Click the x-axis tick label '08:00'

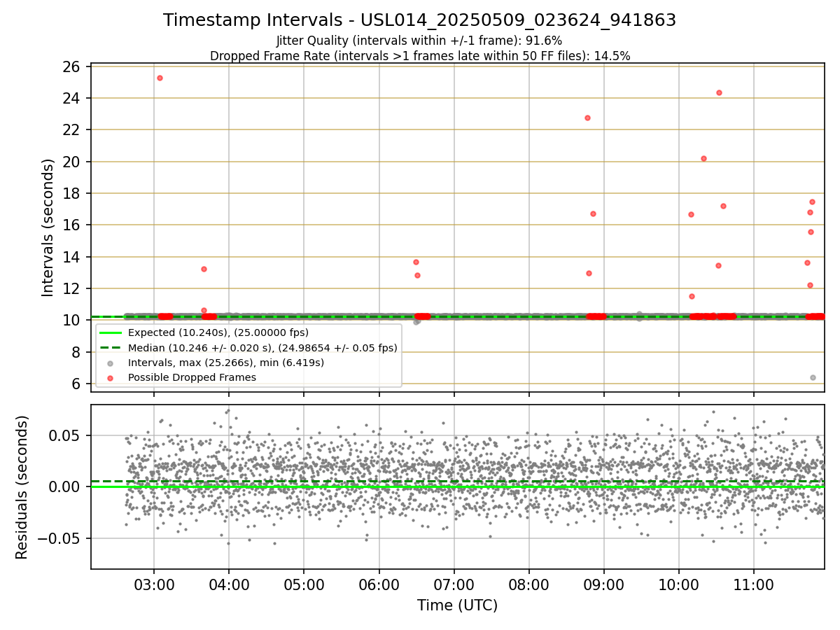(528, 584)
